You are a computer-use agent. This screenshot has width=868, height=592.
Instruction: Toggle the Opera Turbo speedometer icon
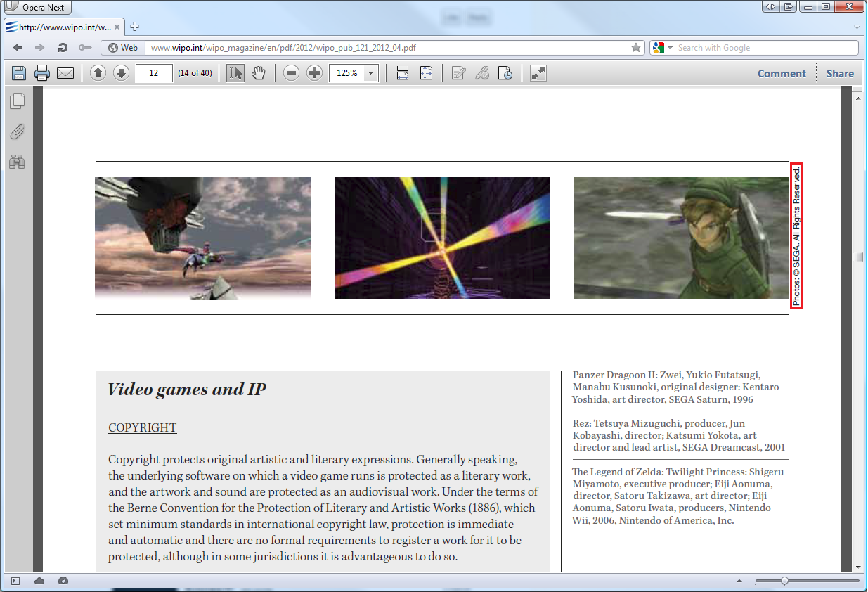[63, 581]
